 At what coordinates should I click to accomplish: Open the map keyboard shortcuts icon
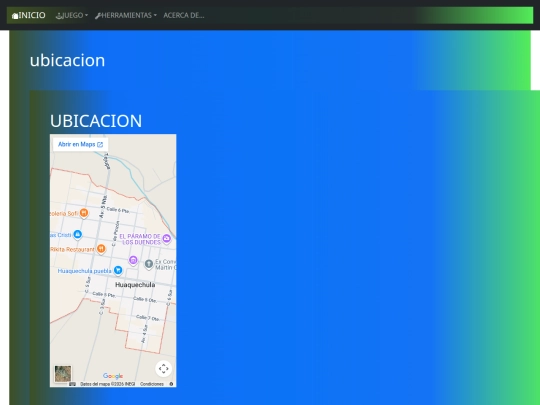[72, 384]
